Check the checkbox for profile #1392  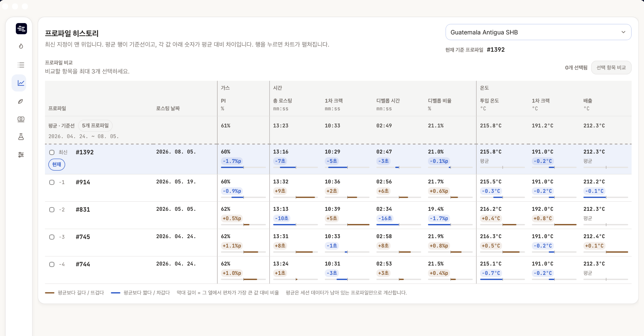pyautogui.click(x=52, y=152)
